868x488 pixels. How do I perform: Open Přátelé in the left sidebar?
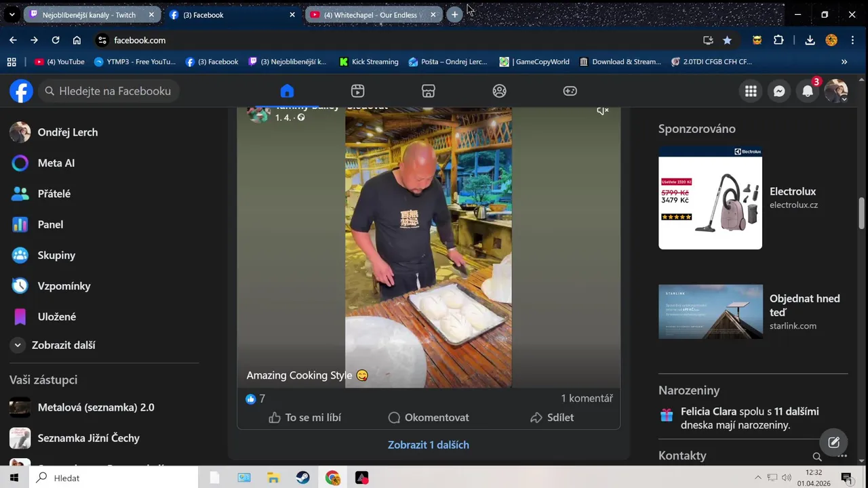click(x=54, y=194)
